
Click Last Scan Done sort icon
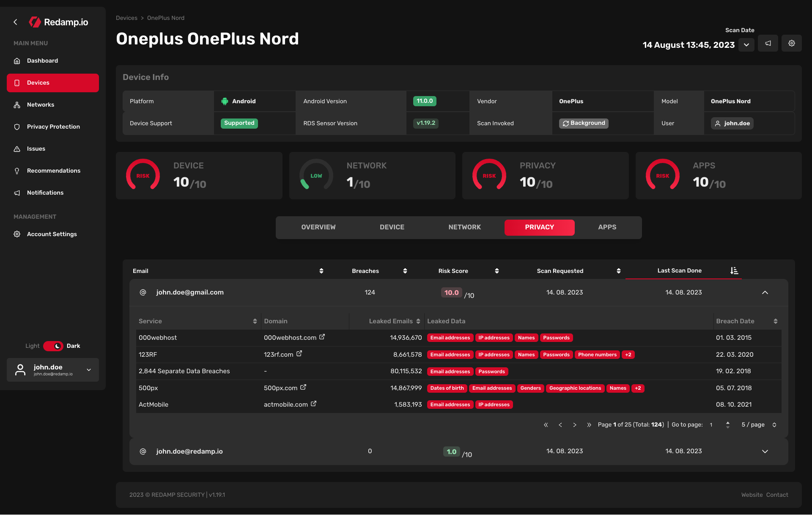point(734,271)
